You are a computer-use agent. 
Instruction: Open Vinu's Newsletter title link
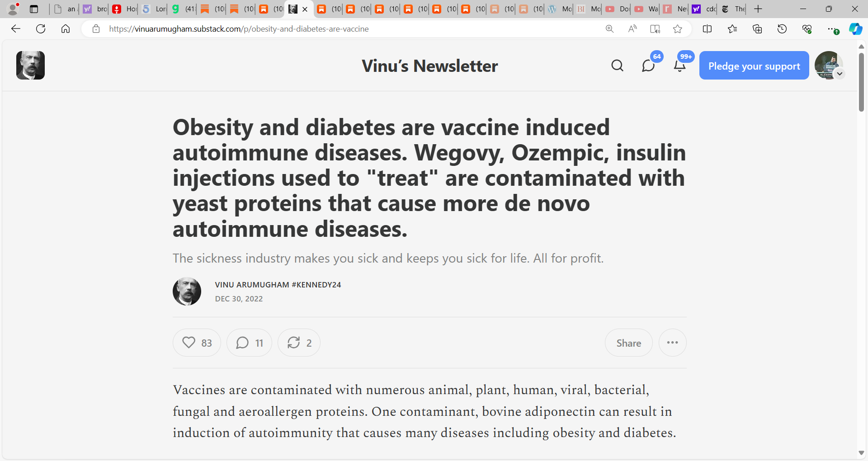pyautogui.click(x=429, y=66)
